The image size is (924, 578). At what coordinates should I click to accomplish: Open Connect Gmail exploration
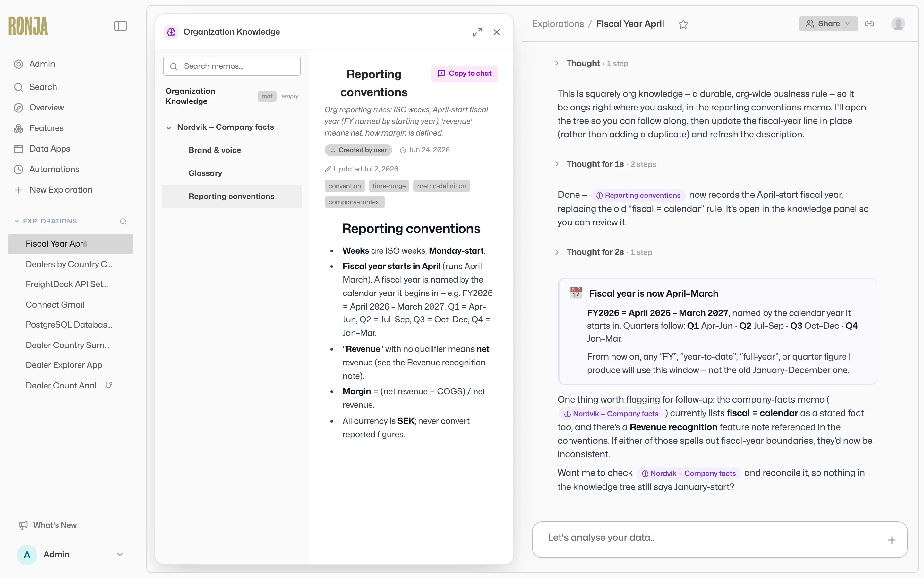(x=55, y=305)
